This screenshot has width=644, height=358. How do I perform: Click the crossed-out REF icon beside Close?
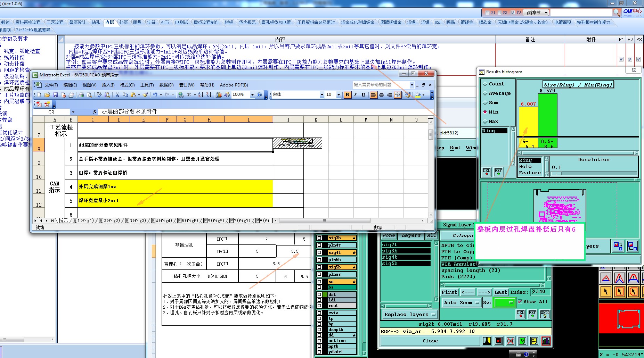point(511,341)
